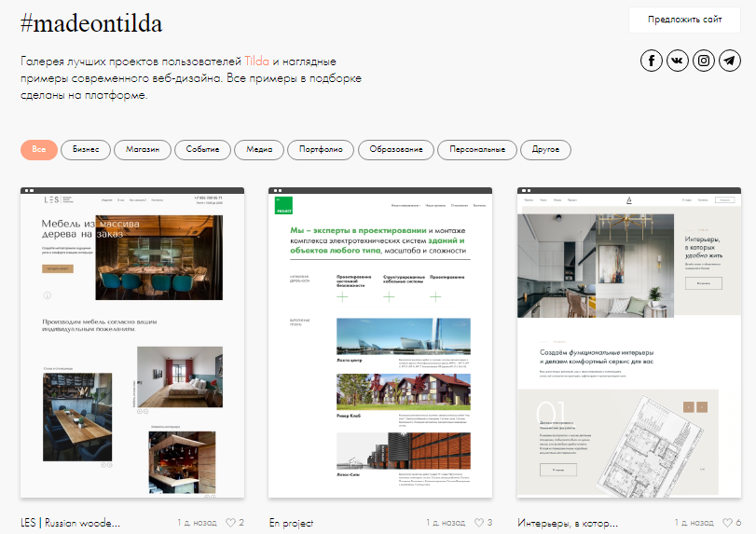Show the Другое category

545,149
